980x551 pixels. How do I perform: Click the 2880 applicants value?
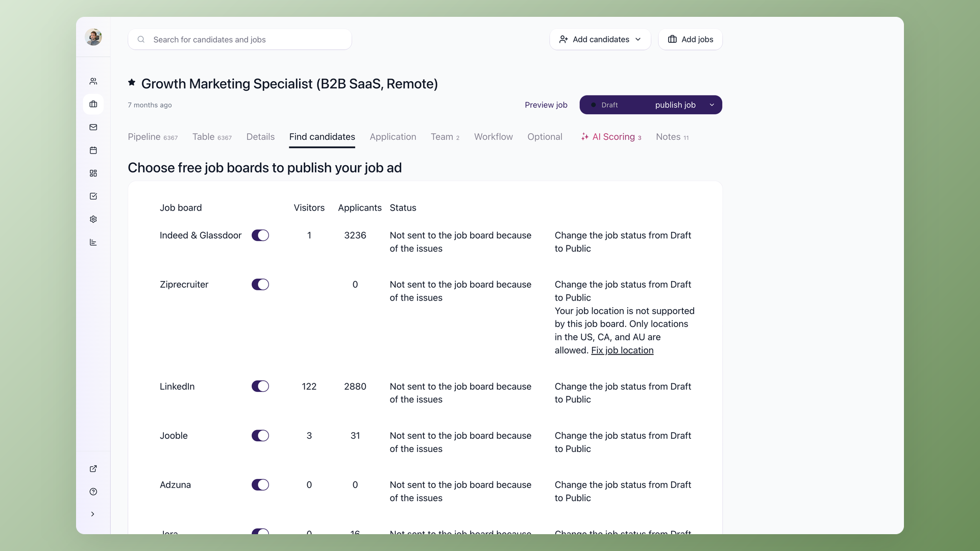(355, 386)
